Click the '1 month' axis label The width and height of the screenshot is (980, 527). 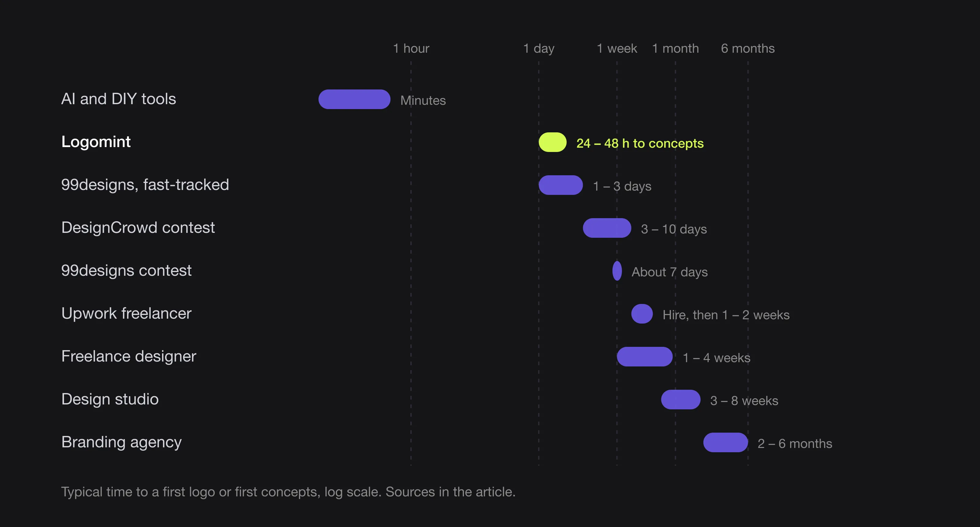click(675, 48)
